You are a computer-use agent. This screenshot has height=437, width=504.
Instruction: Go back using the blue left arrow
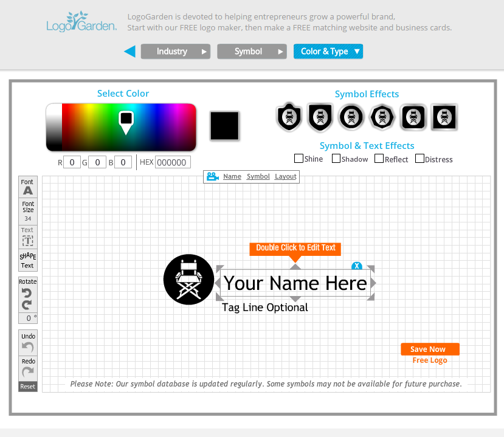130,52
